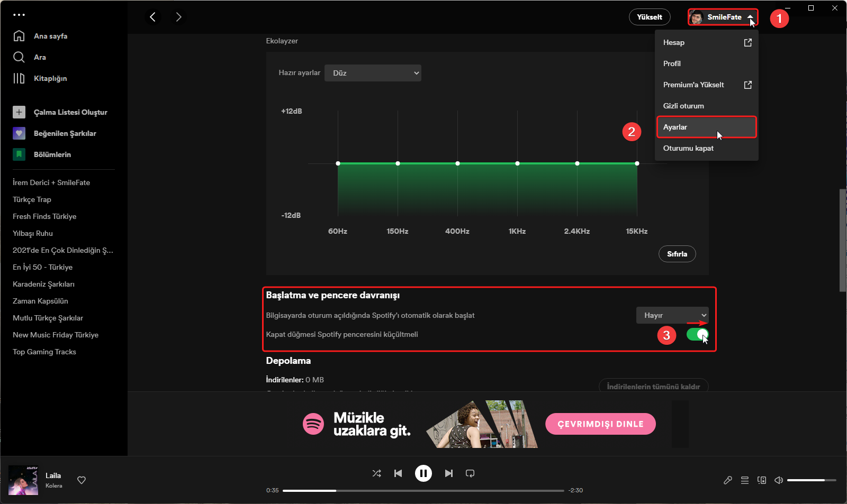
Task: Toggle the Kapat düğmesi minimize switch
Action: click(697, 334)
